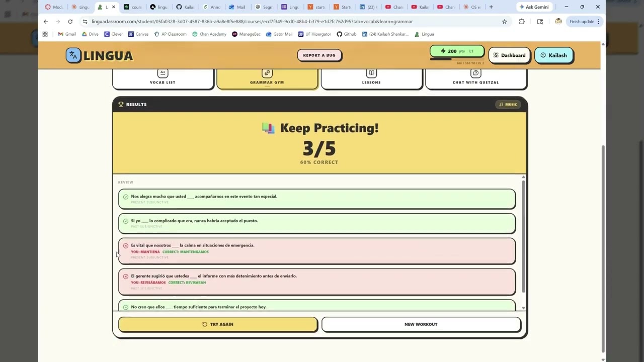644x362 pixels.
Task: Click the Finish update button
Action: click(x=584, y=22)
